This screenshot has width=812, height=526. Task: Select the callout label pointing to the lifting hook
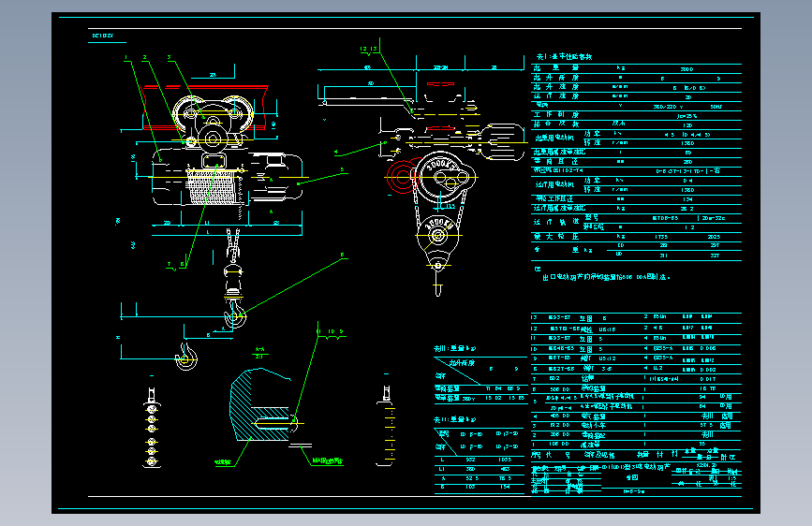pyautogui.click(x=342, y=255)
